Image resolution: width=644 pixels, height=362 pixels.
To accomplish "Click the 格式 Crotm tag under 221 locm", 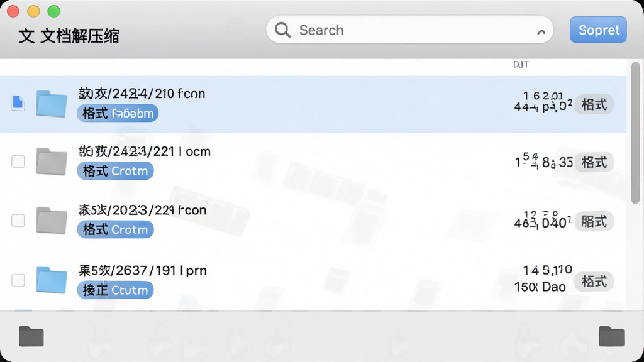I will pyautogui.click(x=115, y=171).
